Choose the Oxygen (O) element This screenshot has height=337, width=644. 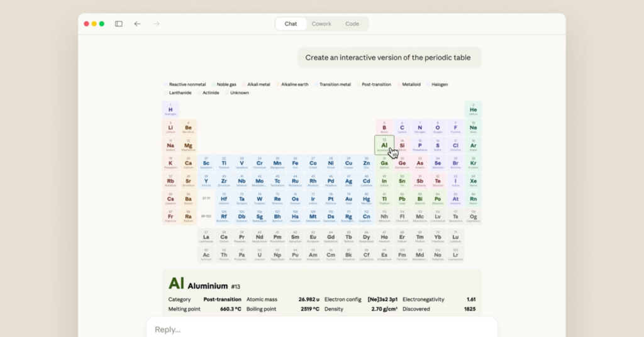tap(438, 128)
